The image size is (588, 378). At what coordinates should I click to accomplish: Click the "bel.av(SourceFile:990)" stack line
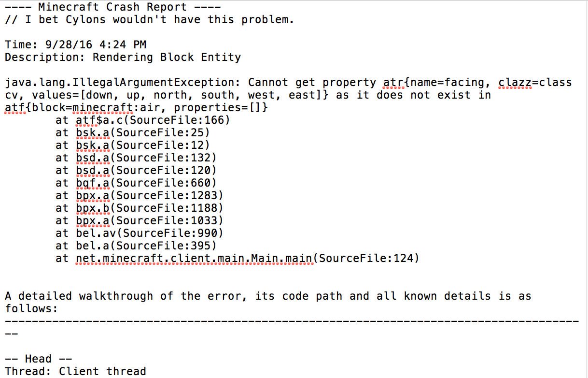coord(149,233)
